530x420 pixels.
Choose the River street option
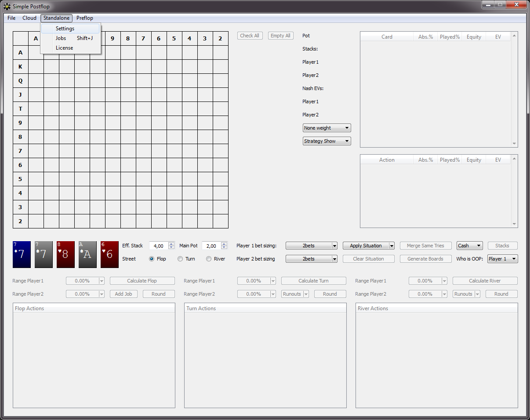[209, 259]
